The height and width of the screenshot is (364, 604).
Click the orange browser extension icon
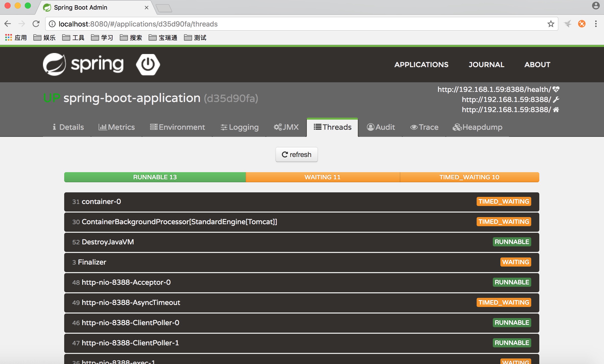click(582, 24)
